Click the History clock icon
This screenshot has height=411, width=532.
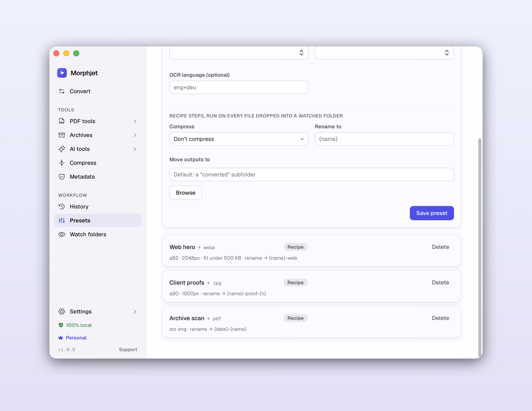point(62,206)
